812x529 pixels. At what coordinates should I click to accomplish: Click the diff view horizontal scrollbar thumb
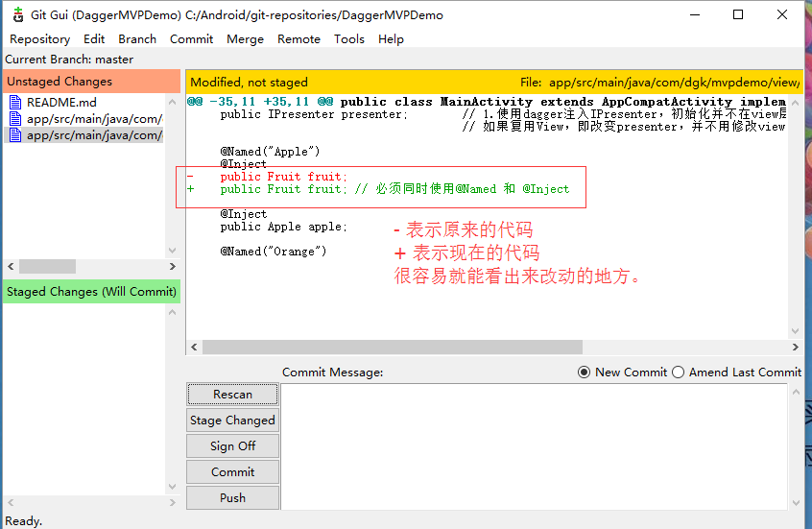click(x=393, y=348)
